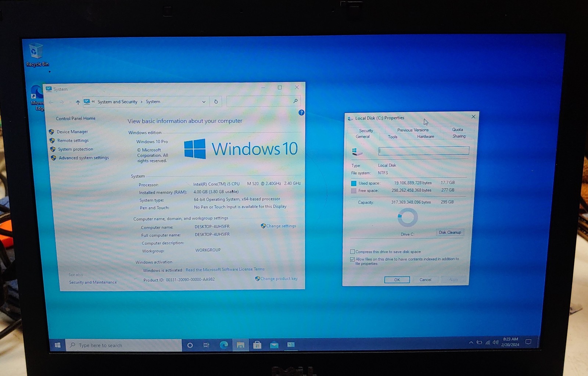This screenshot has width=588, height=376.
Task: Click the drive icon in Properties dialog
Action: point(357,151)
